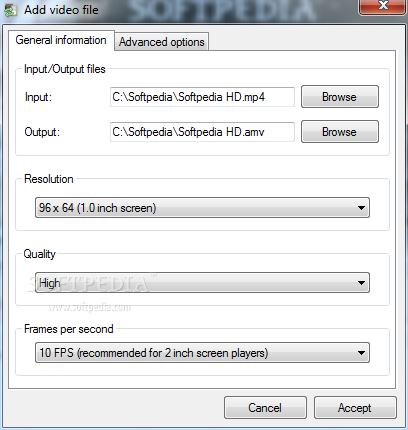
Task: Browse for the output file location
Action: [340, 132]
